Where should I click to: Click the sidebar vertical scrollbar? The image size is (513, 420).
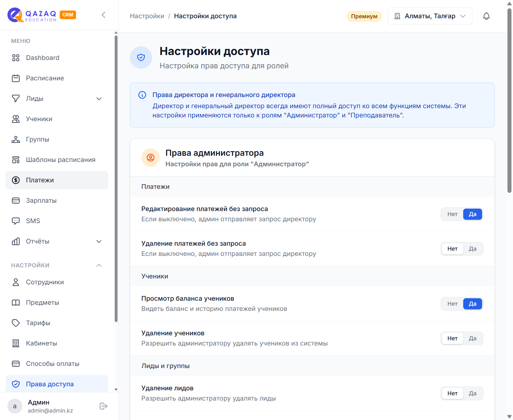click(x=116, y=179)
